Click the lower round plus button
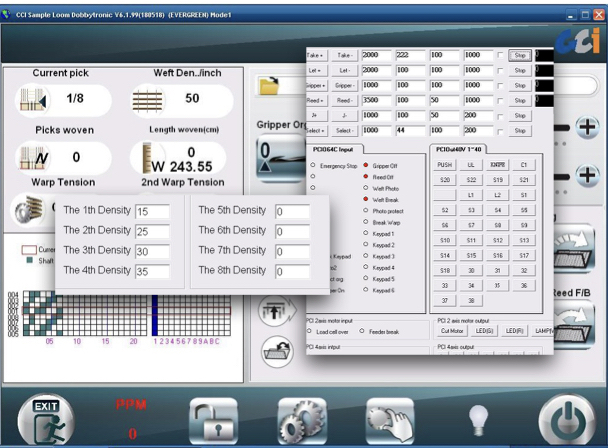This screenshot has width=608, height=448. tap(587, 176)
